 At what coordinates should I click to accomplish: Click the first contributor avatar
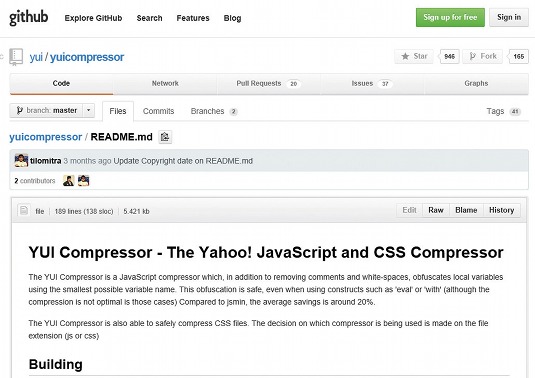[x=69, y=180]
